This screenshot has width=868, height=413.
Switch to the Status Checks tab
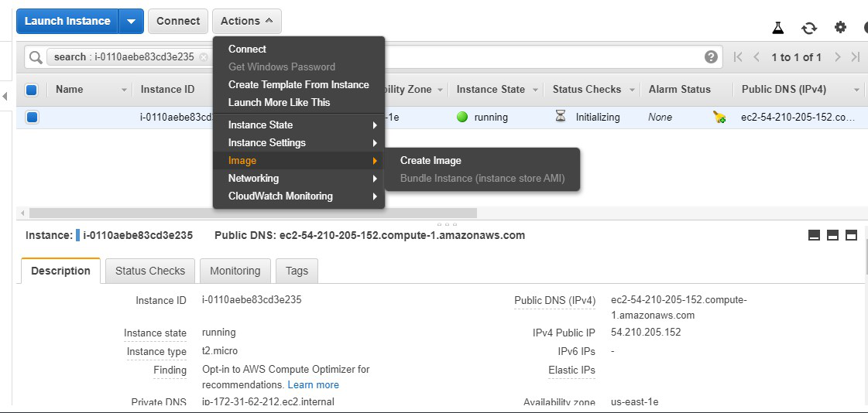[150, 271]
